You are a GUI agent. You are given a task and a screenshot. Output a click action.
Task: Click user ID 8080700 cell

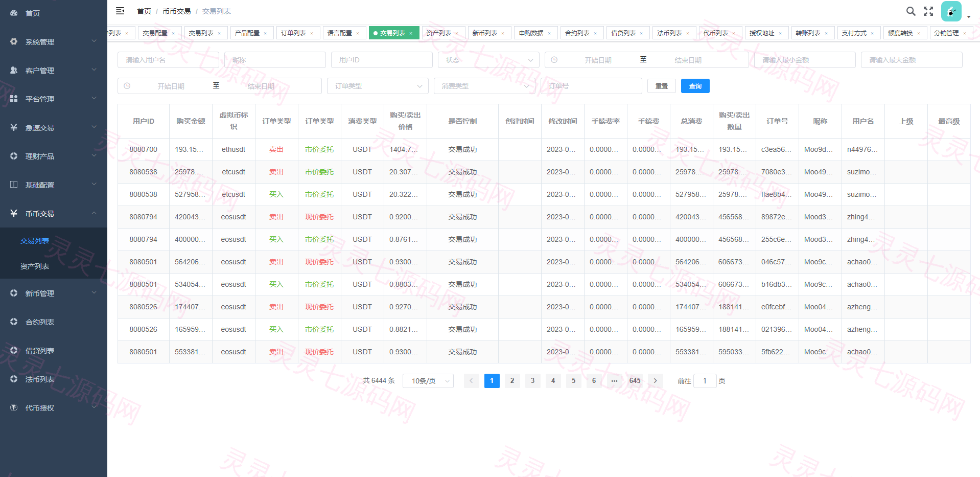(x=144, y=149)
